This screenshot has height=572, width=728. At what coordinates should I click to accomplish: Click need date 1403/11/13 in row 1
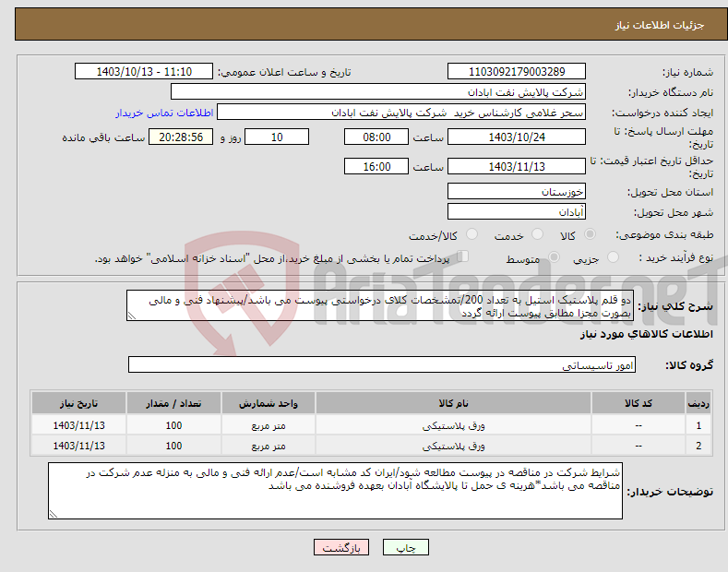[79, 425]
